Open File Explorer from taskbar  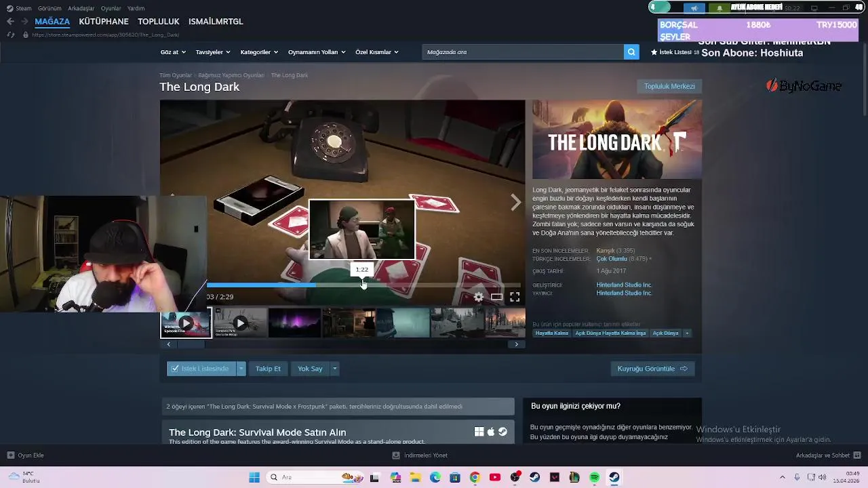415,477
